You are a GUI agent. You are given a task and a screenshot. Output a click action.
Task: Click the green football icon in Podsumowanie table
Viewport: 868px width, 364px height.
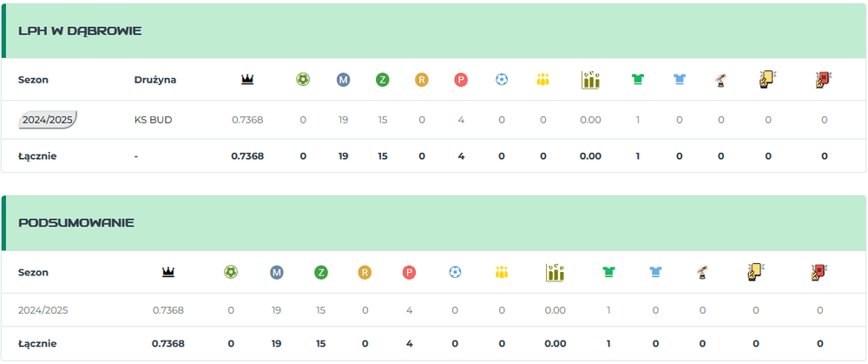(231, 272)
